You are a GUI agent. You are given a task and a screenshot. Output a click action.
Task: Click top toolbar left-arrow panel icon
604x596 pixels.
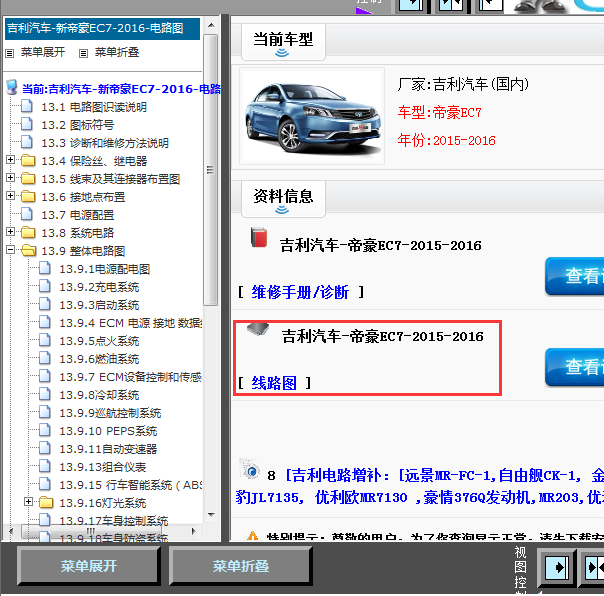point(491,5)
